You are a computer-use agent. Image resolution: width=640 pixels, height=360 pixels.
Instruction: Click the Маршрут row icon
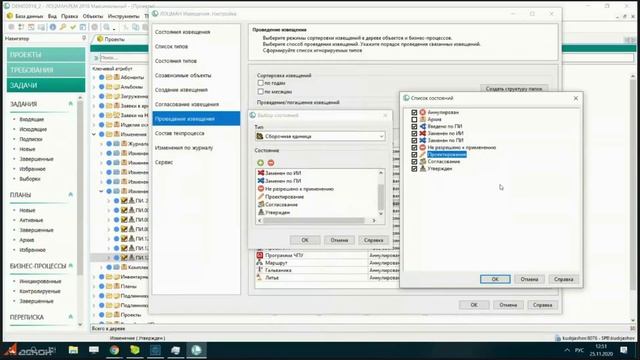(x=260, y=262)
